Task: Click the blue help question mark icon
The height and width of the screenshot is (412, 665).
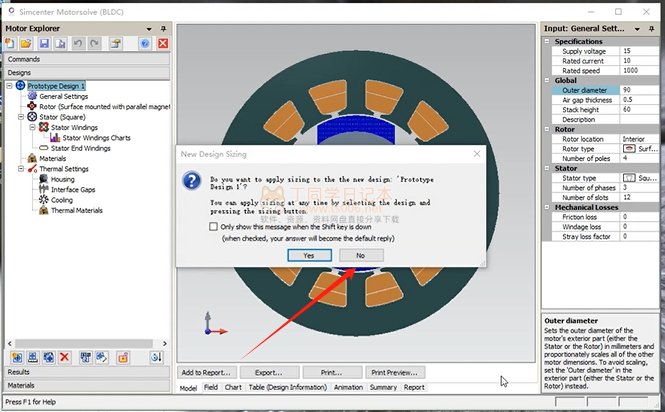Action: tap(145, 44)
